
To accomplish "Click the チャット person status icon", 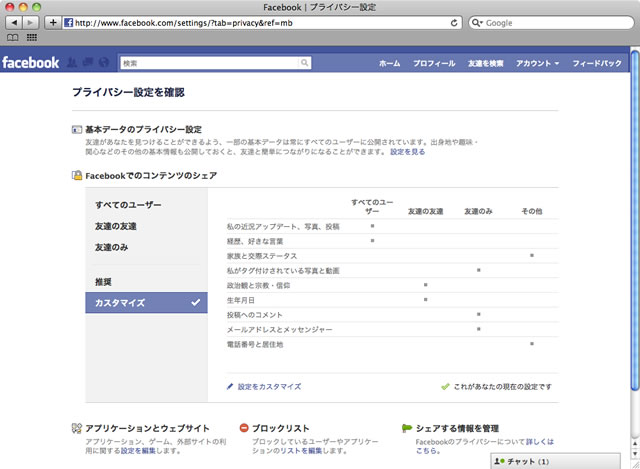I will pyautogui.click(x=499, y=461).
